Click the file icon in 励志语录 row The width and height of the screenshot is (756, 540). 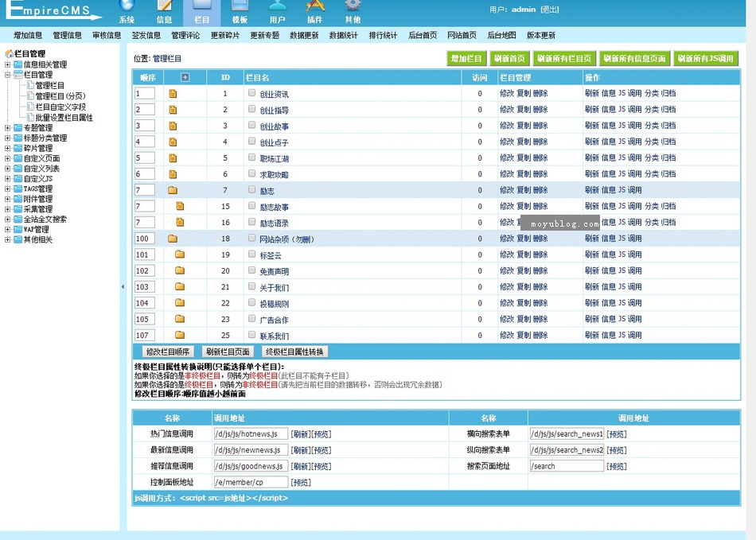point(180,222)
